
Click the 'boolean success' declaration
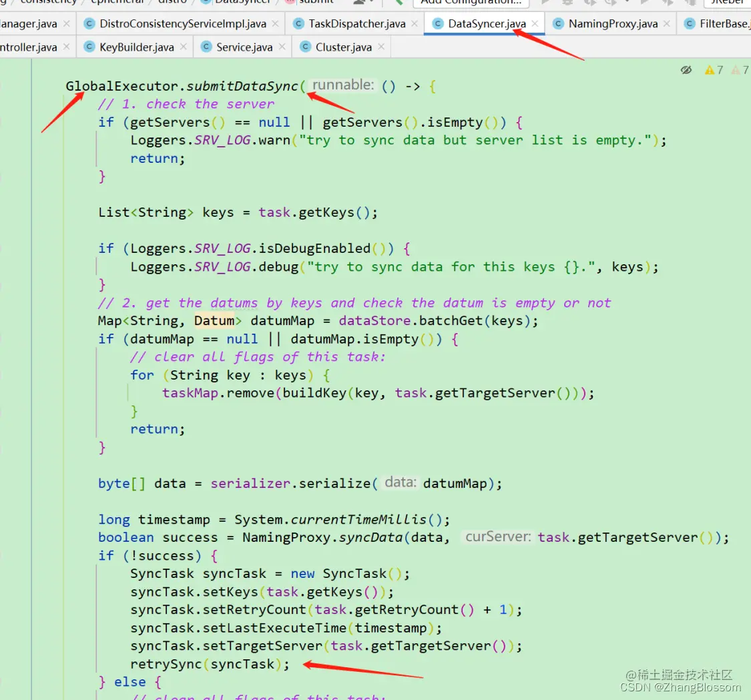pos(158,538)
